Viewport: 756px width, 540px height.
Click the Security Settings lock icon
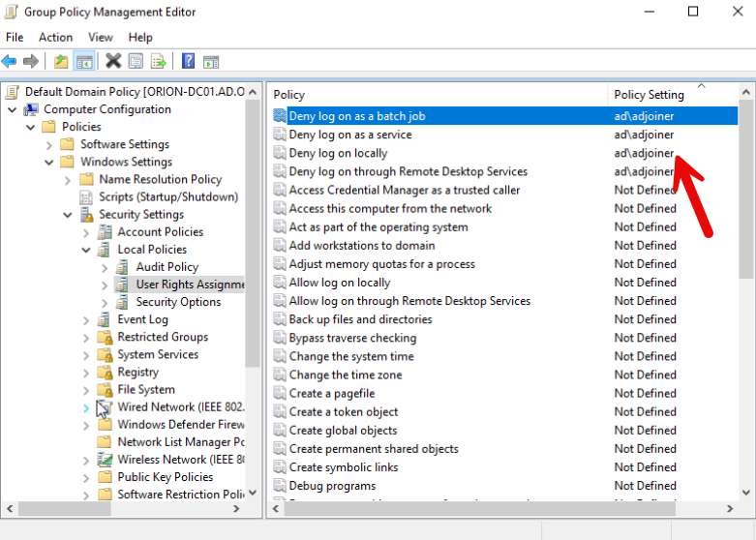(x=87, y=214)
